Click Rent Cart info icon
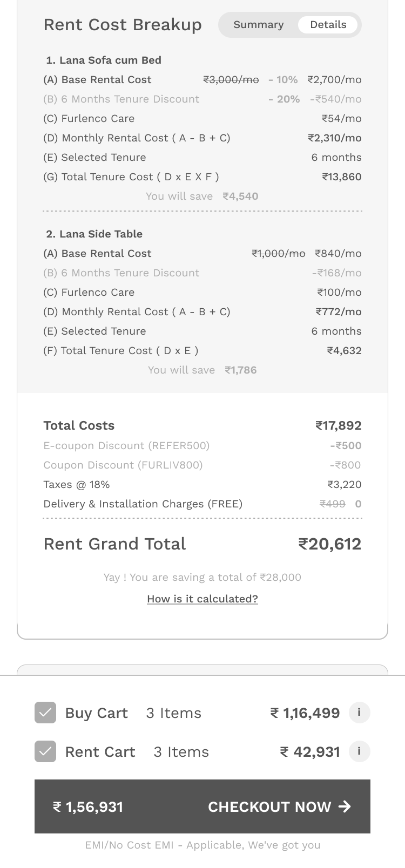The width and height of the screenshot is (405, 868). (359, 751)
